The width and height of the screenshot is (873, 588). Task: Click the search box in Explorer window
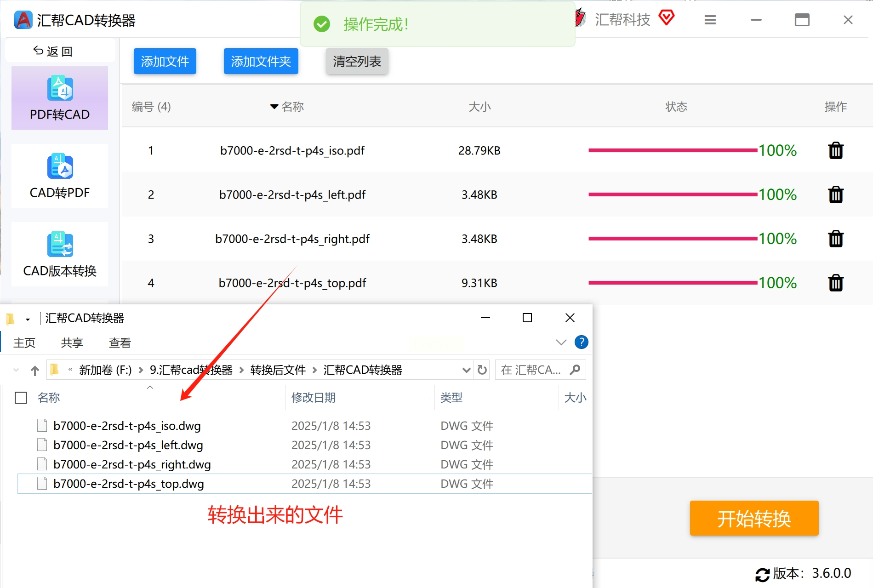[540, 370]
